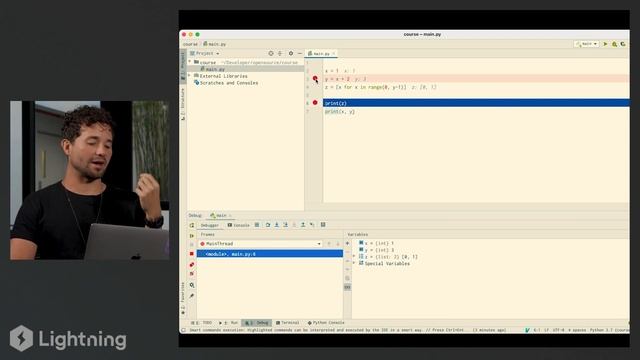
Task: Click the 'course' breadcrumb in navigation bar
Action: [x=190, y=44]
